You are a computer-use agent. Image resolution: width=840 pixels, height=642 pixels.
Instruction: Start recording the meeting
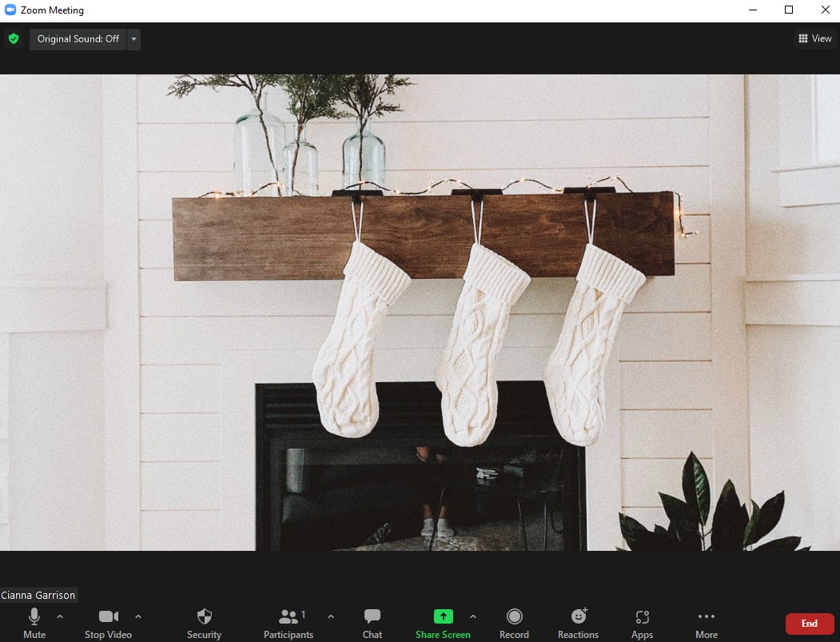(514, 622)
